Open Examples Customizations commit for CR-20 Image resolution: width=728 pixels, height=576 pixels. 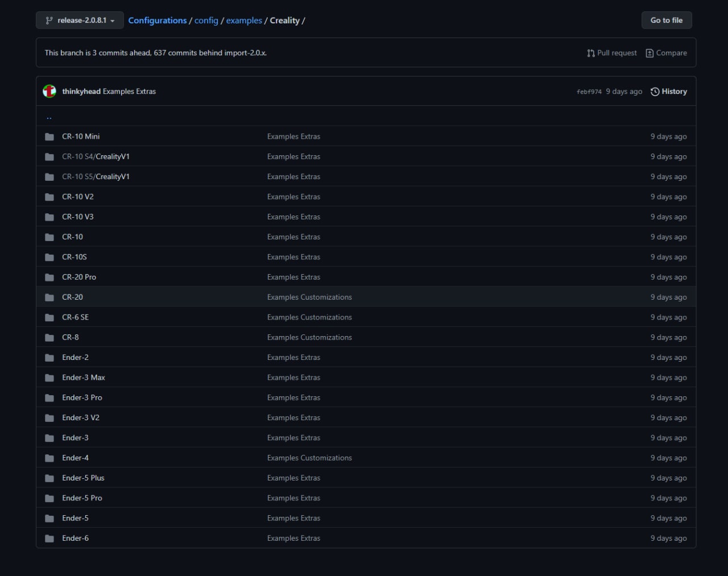(309, 297)
